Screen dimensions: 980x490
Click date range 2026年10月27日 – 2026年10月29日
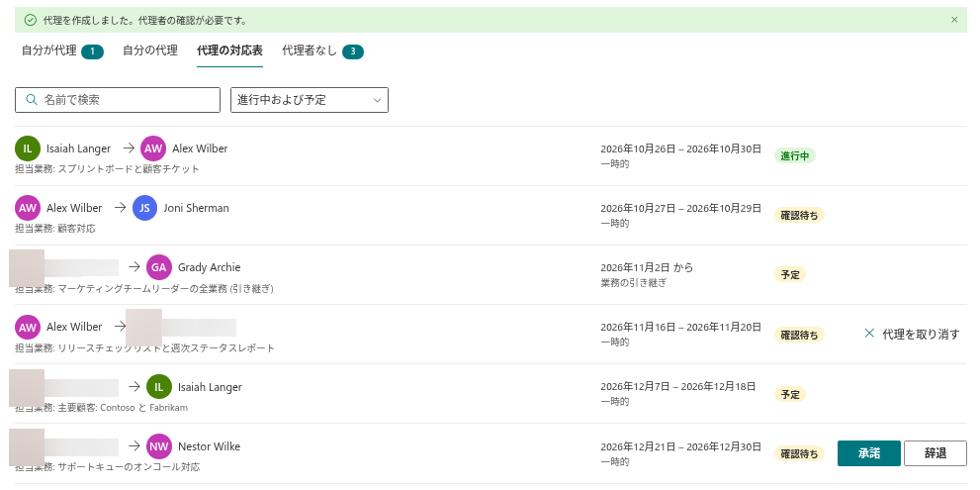[x=680, y=209]
